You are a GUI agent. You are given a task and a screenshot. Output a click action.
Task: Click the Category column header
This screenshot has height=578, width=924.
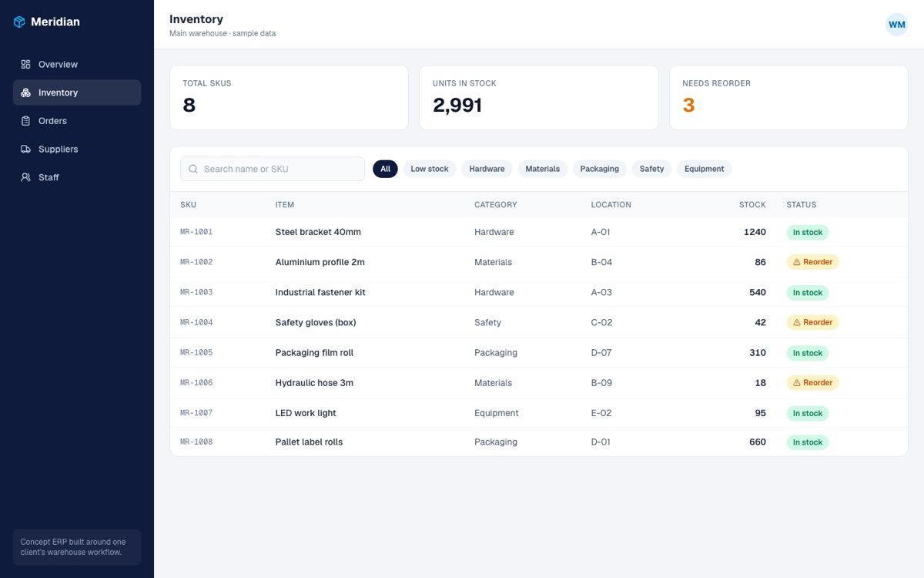(x=496, y=205)
